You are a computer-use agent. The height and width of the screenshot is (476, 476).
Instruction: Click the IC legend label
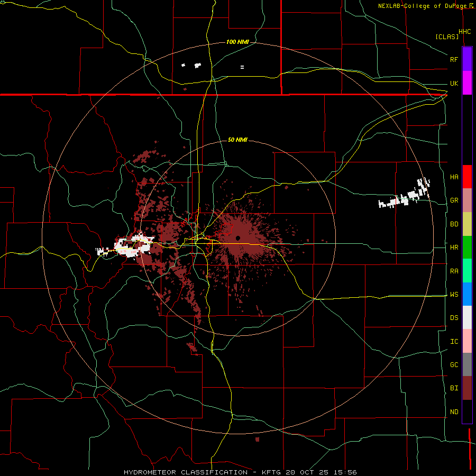click(454, 341)
